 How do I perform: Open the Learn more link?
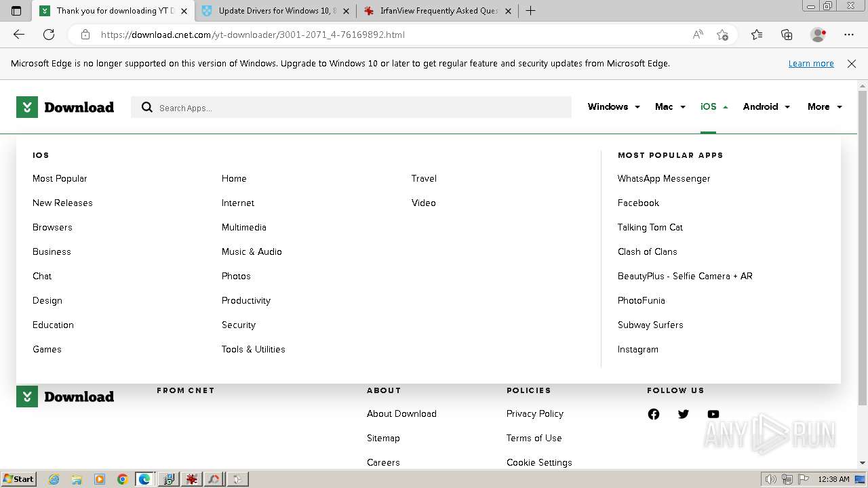(x=811, y=63)
